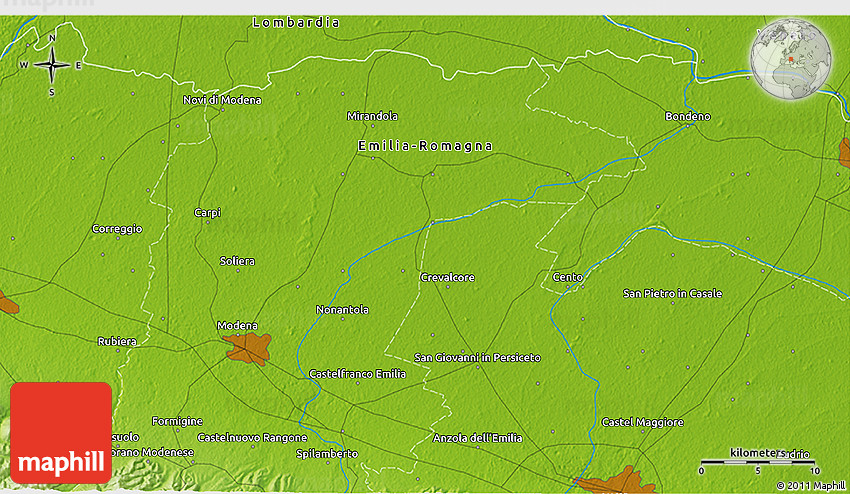Click the Correggio town label
The height and width of the screenshot is (494, 850).
coord(117,229)
